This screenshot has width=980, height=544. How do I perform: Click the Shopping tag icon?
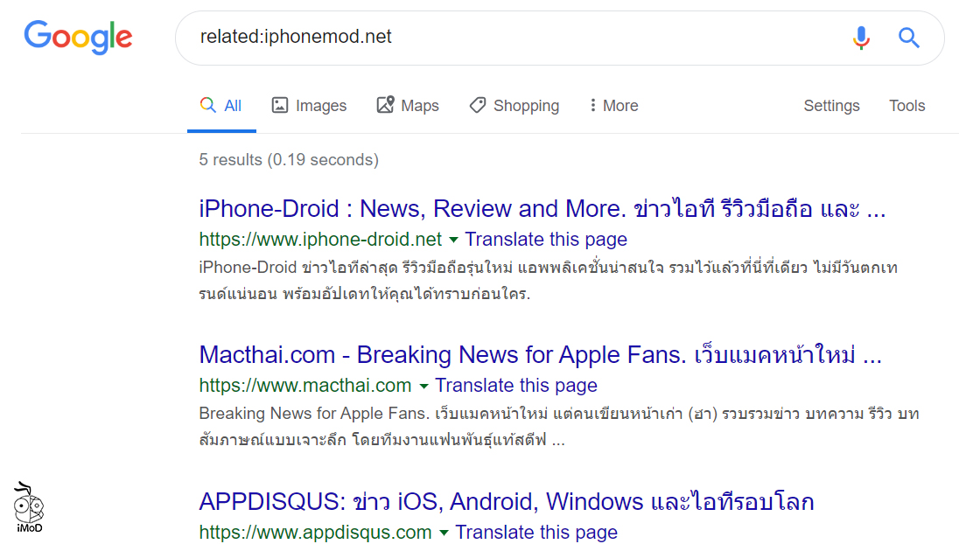pos(477,104)
